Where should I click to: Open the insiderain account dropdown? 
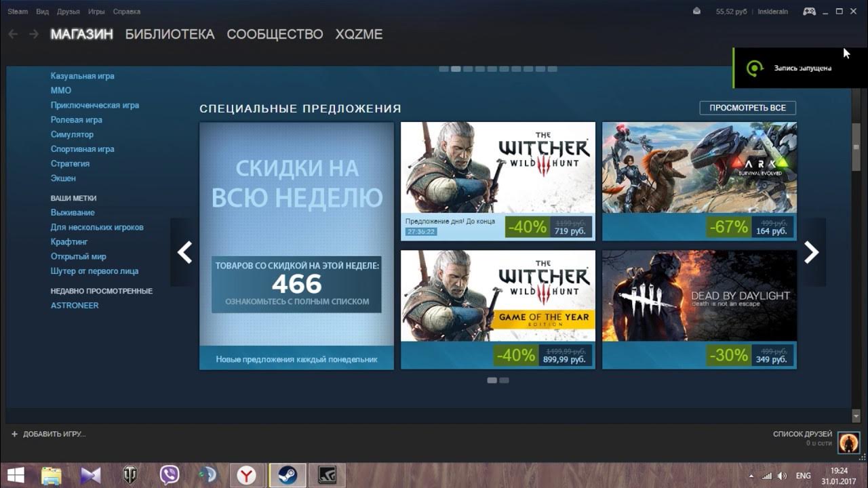772,12
